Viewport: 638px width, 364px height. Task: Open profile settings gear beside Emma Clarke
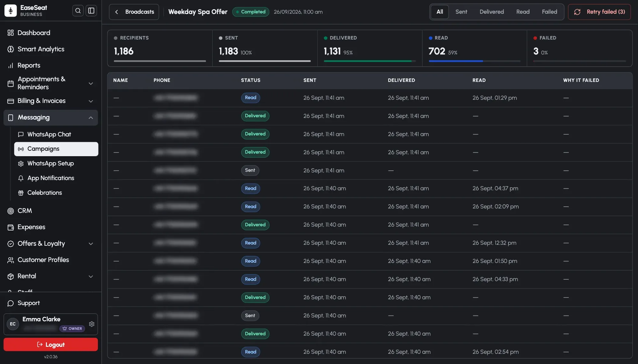pyautogui.click(x=92, y=324)
